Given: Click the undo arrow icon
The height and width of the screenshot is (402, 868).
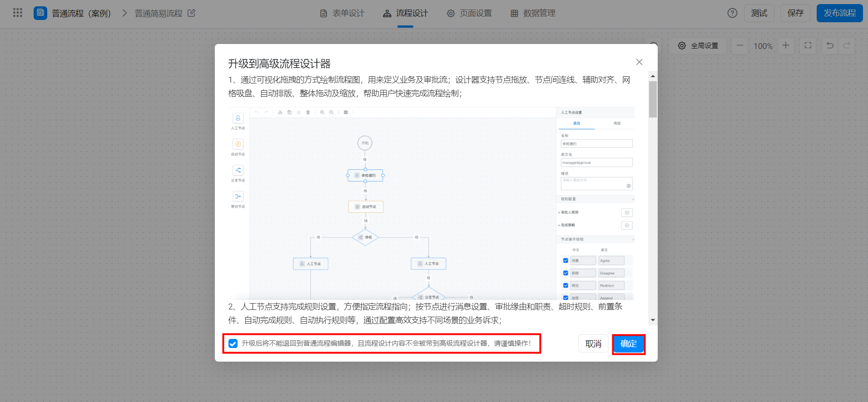Looking at the screenshot, I should pyautogui.click(x=830, y=45).
